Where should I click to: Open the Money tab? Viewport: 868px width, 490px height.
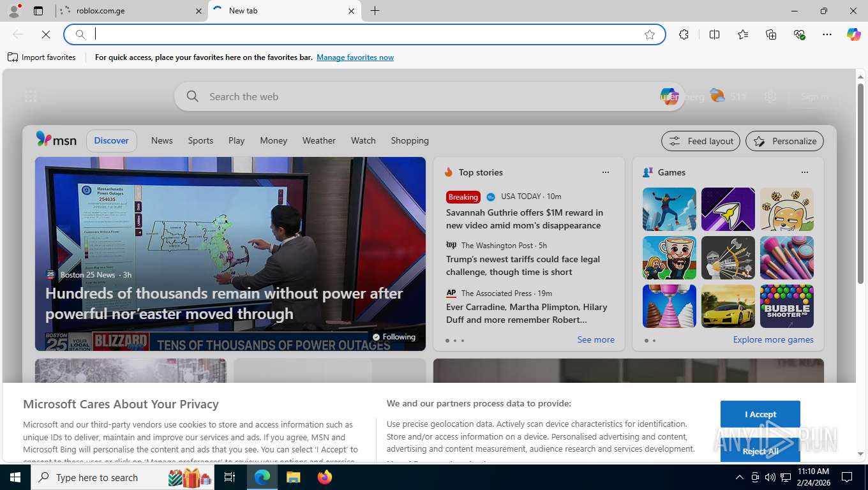pos(274,140)
